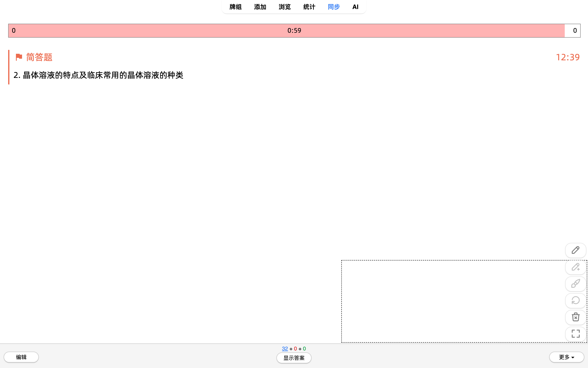Select the paintbrush tool icon
588x368 pixels.
click(575, 284)
